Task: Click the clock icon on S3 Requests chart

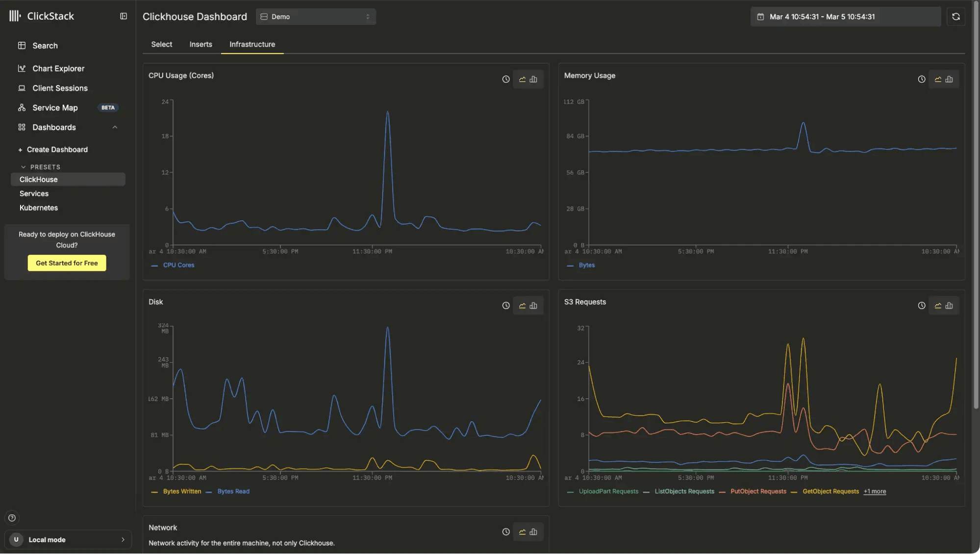Action: 921,306
